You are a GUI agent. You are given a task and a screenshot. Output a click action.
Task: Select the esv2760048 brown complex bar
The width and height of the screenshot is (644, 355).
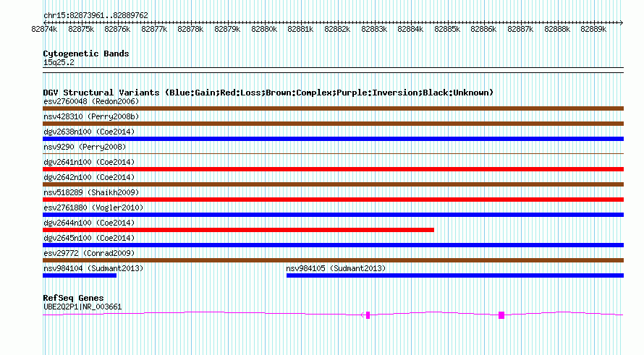pyautogui.click(x=333, y=108)
